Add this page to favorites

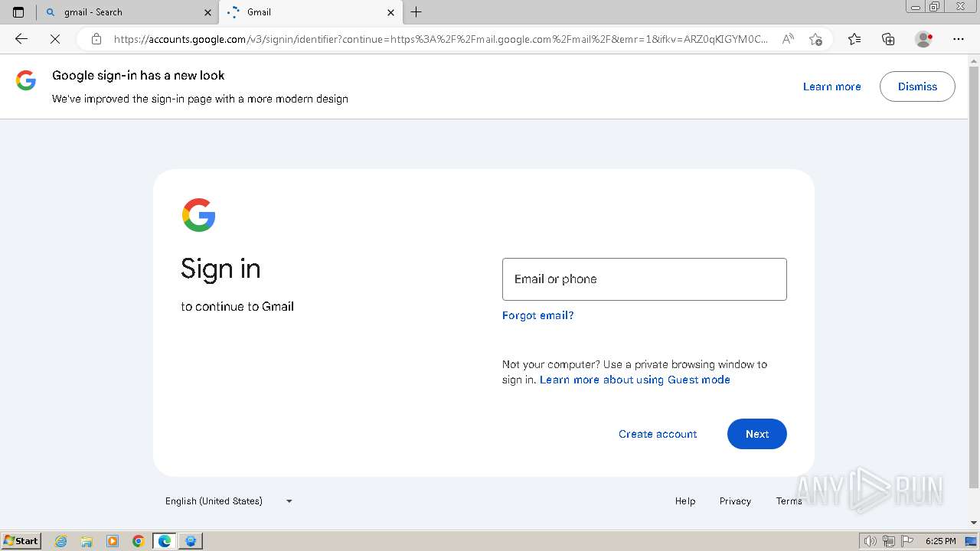(815, 39)
